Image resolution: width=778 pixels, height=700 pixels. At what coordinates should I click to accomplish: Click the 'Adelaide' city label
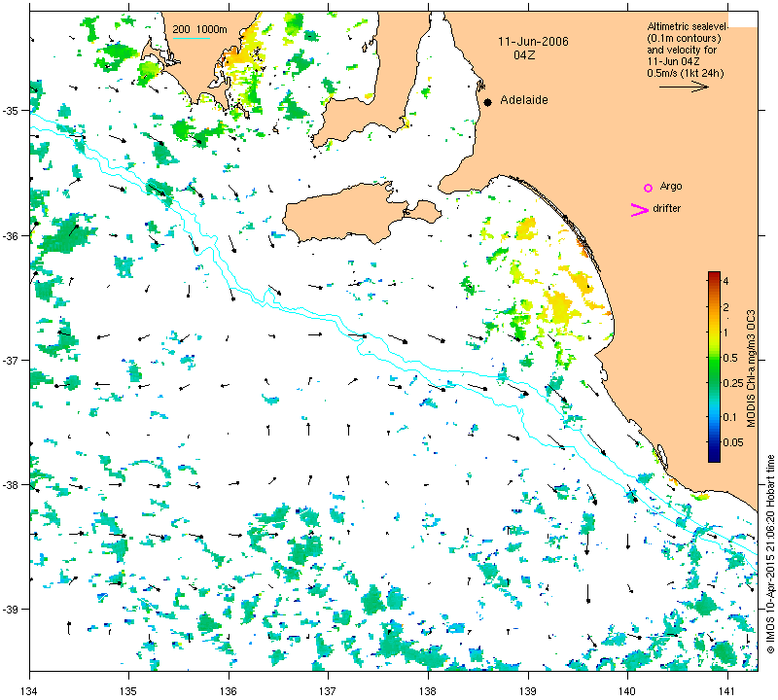(524, 100)
